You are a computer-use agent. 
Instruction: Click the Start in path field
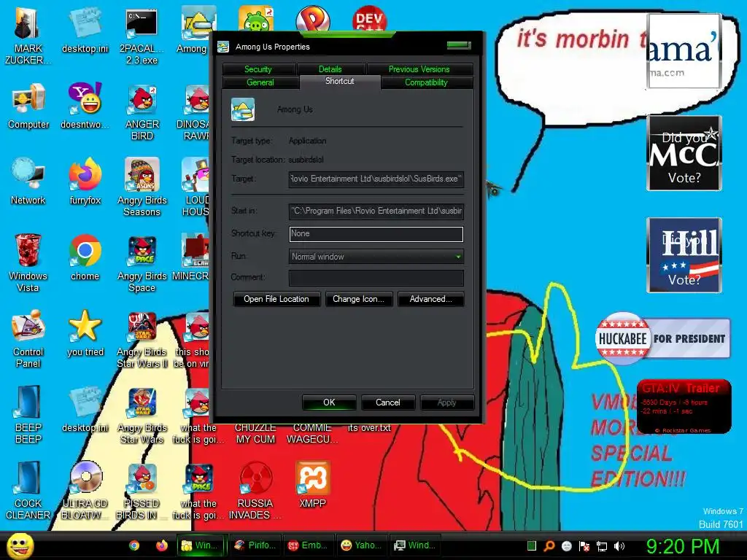[376, 211]
